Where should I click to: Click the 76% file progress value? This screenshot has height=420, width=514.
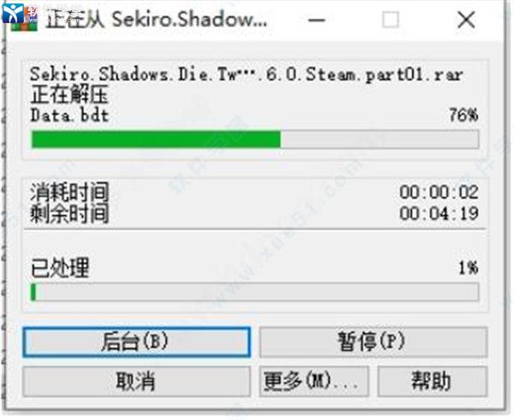tap(463, 115)
